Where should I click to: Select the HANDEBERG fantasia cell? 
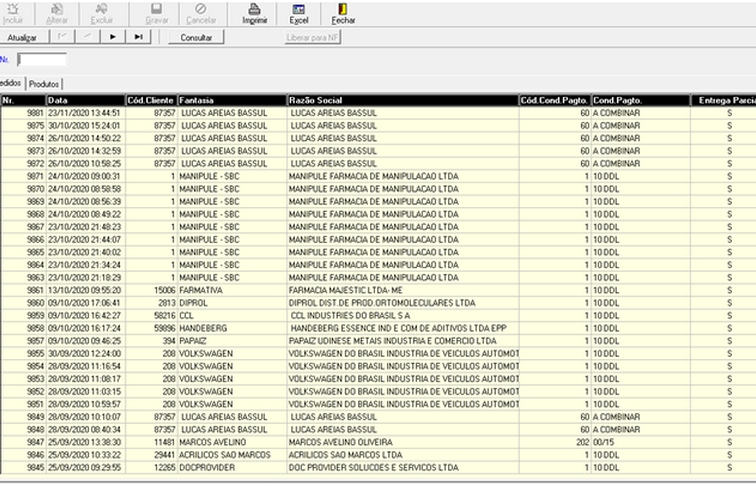click(x=232, y=328)
